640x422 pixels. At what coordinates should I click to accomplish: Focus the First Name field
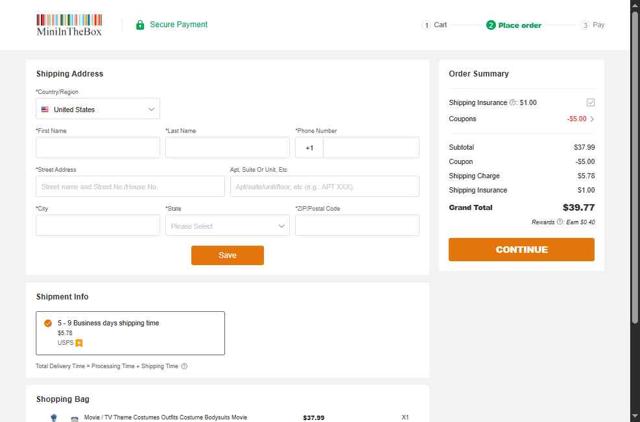pos(98,147)
